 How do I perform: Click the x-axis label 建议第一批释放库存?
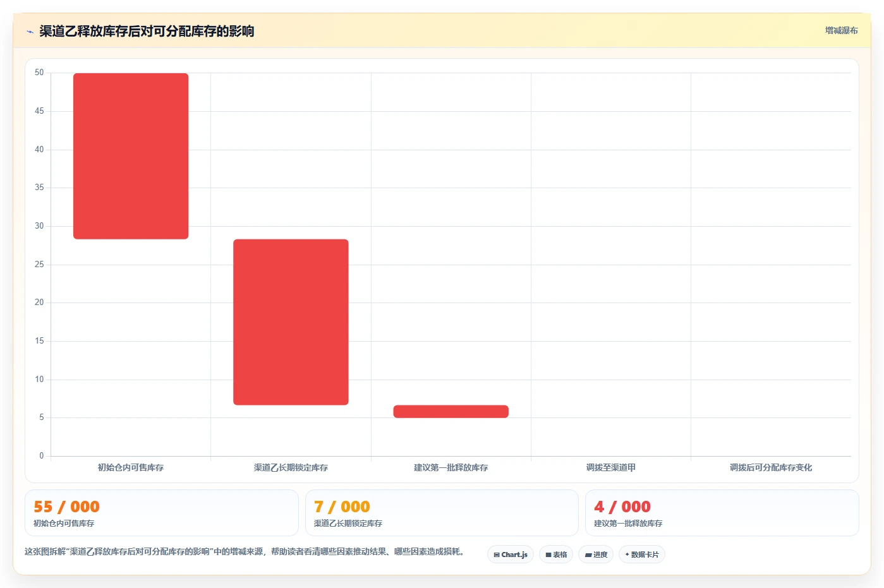[451, 467]
